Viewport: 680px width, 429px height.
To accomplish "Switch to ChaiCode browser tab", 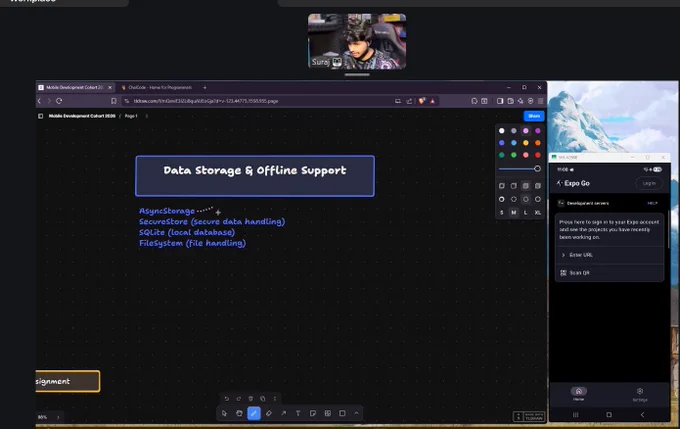I will pyautogui.click(x=157, y=87).
